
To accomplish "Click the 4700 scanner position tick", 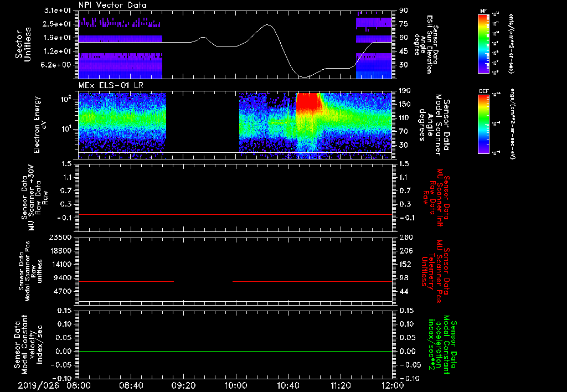I will (x=64, y=291).
